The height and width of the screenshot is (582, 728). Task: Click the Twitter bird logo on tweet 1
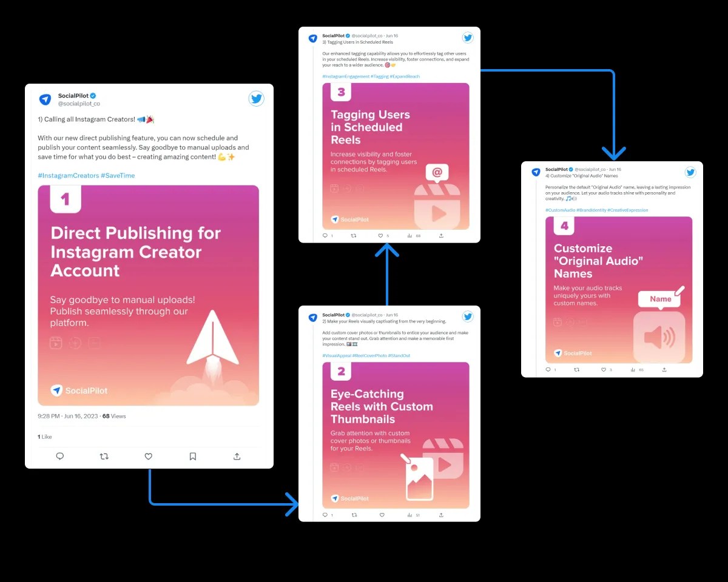click(x=257, y=99)
